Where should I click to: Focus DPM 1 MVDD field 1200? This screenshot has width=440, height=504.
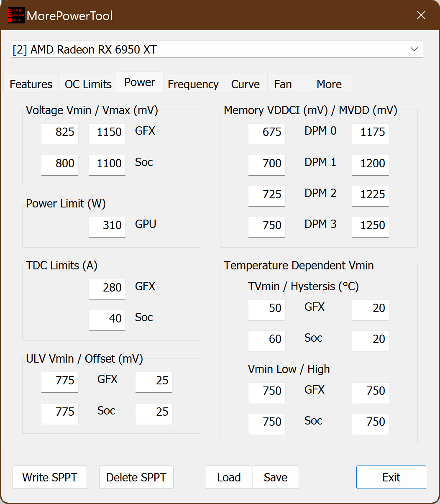(371, 165)
